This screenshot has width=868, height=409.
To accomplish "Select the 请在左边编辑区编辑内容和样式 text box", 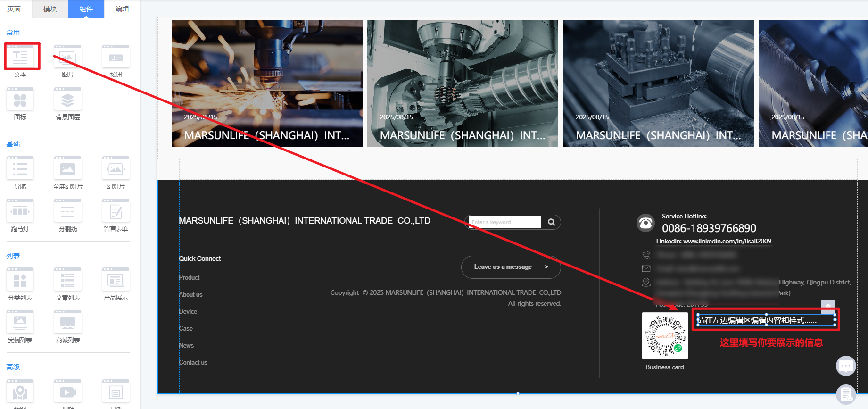I will pos(766,320).
